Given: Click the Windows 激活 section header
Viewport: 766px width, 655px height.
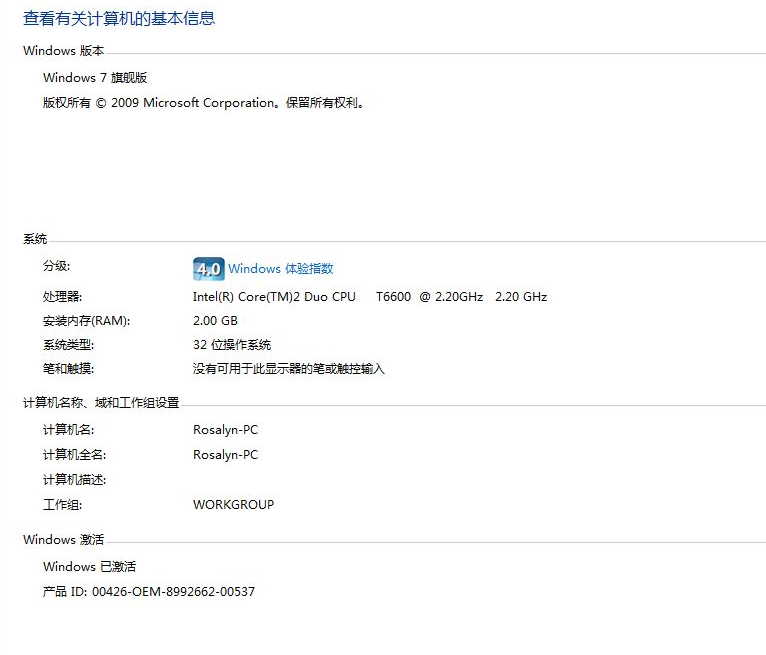Looking at the screenshot, I should tap(63, 540).
